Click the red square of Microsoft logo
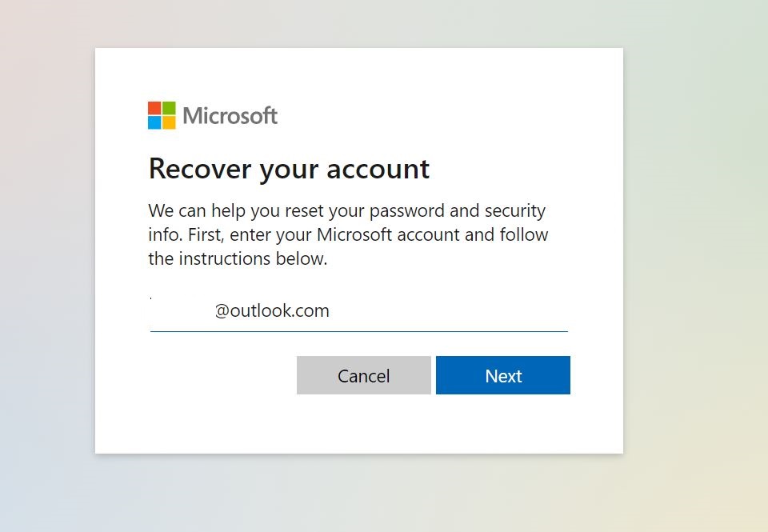 click(154, 108)
